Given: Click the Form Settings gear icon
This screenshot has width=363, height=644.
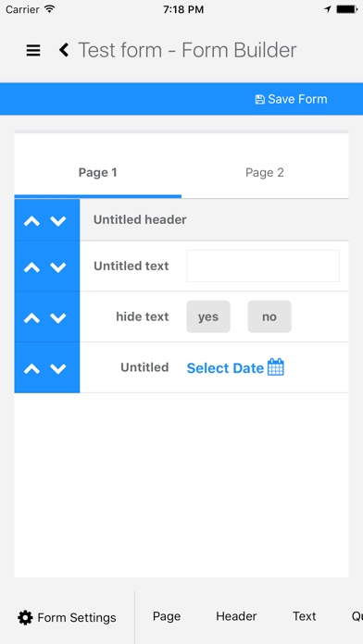Looking at the screenshot, I should tap(25, 617).
